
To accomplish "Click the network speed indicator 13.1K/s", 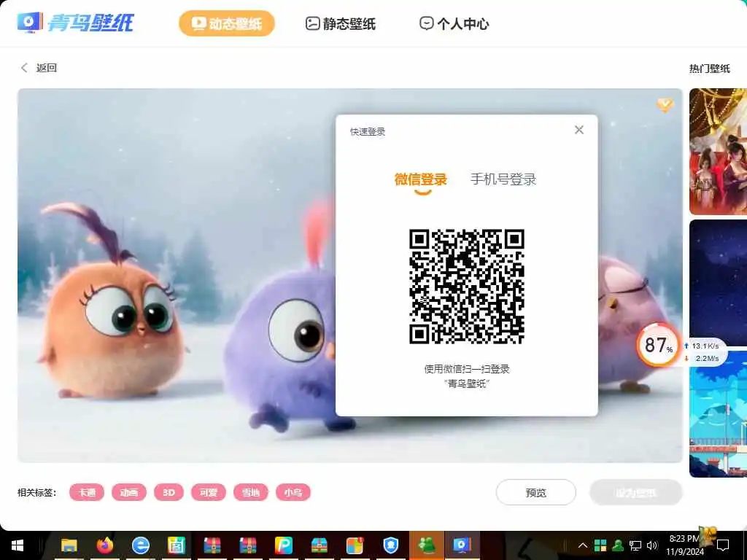I will point(703,346).
